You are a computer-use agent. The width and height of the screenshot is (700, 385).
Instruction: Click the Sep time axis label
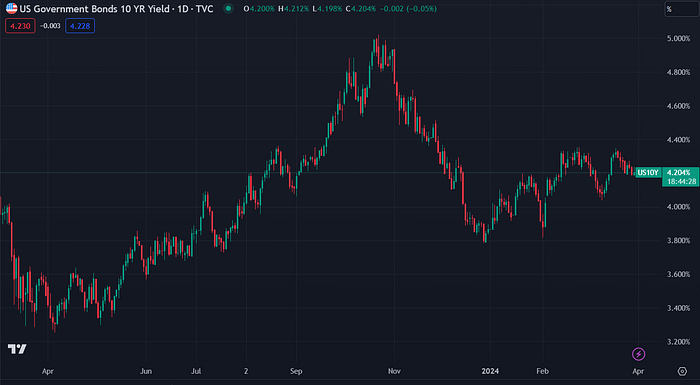click(296, 371)
